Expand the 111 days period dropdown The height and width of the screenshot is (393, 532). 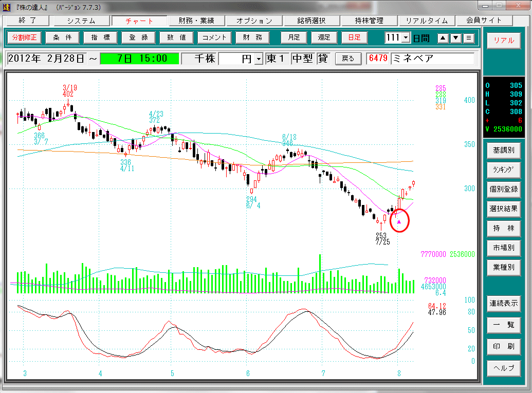pyautogui.click(x=406, y=38)
